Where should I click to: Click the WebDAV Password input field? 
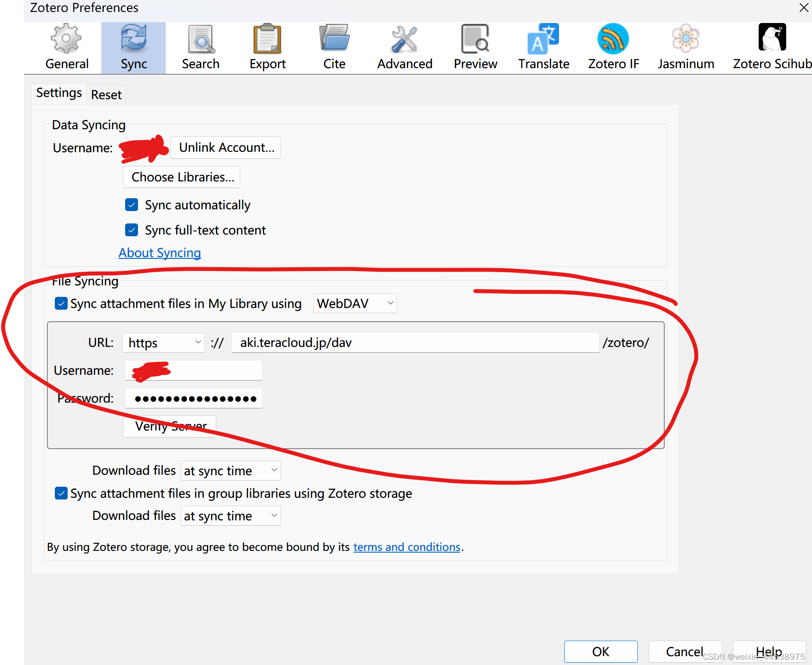[194, 398]
